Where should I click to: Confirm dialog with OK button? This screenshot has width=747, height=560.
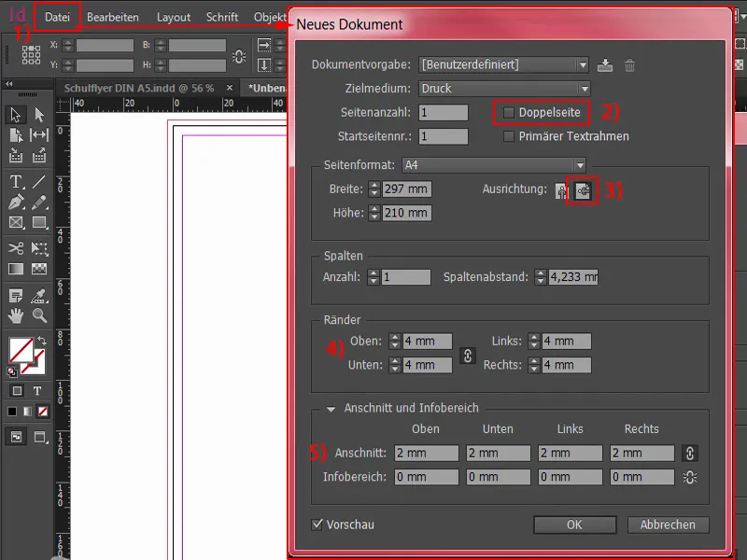tap(574, 525)
